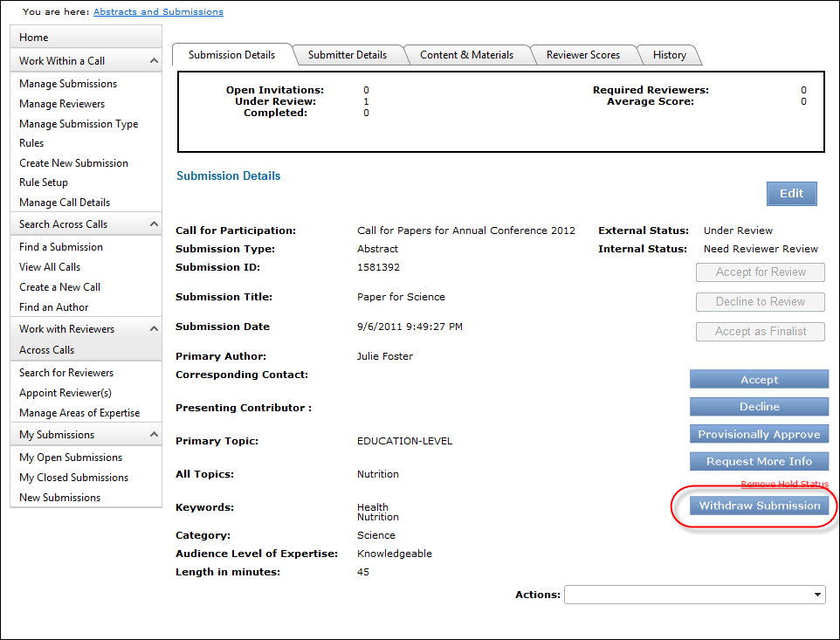The height and width of the screenshot is (640, 840).
Task: Follow the Abstracts and Submissions breadcrumb link
Action: (158, 11)
